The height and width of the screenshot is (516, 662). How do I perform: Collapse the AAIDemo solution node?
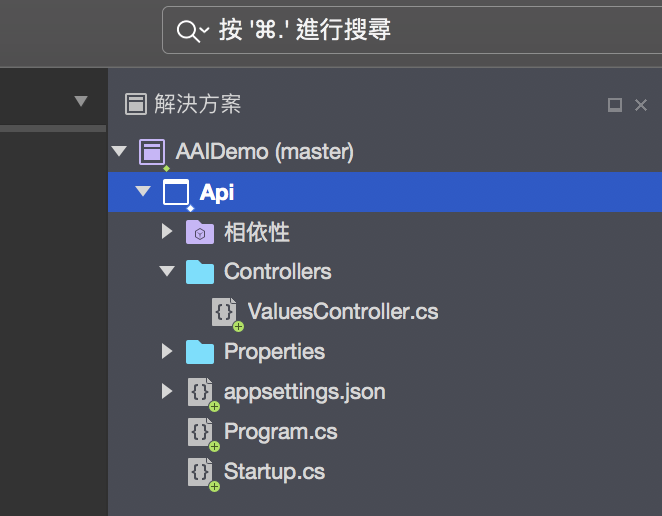(119, 151)
